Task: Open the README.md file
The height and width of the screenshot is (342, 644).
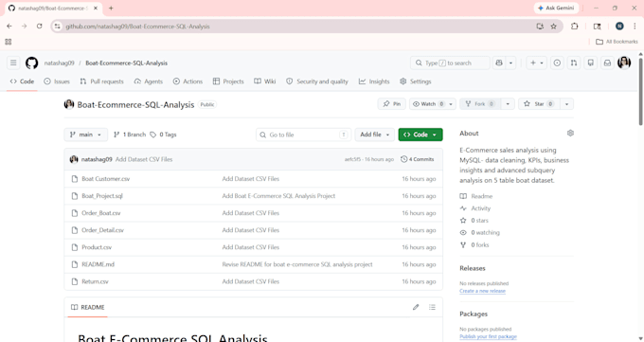Action: 98,264
